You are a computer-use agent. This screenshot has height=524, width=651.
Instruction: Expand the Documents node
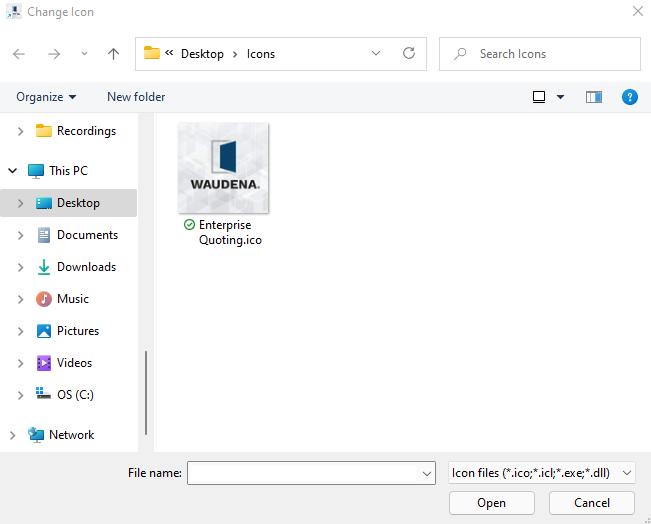pos(20,235)
